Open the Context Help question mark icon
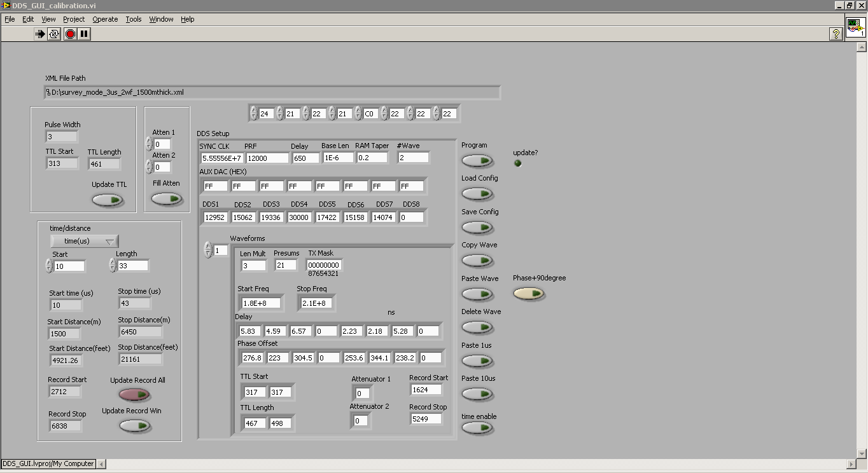The image size is (868, 473). tap(836, 34)
